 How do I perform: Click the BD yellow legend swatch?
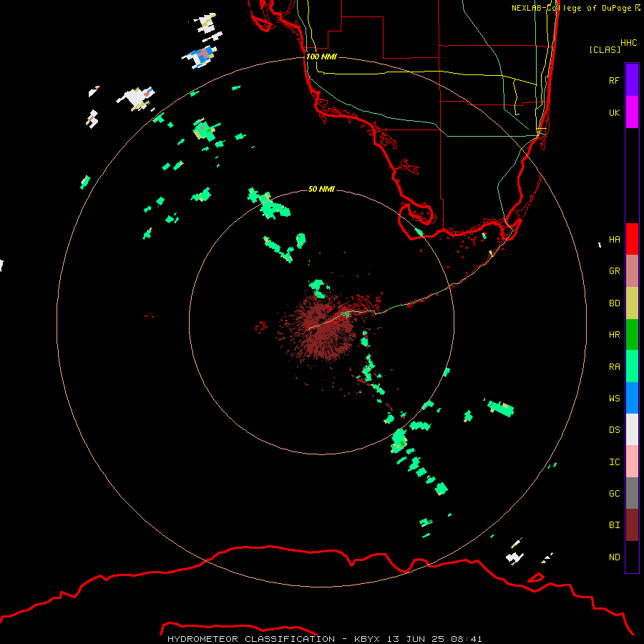point(632,303)
